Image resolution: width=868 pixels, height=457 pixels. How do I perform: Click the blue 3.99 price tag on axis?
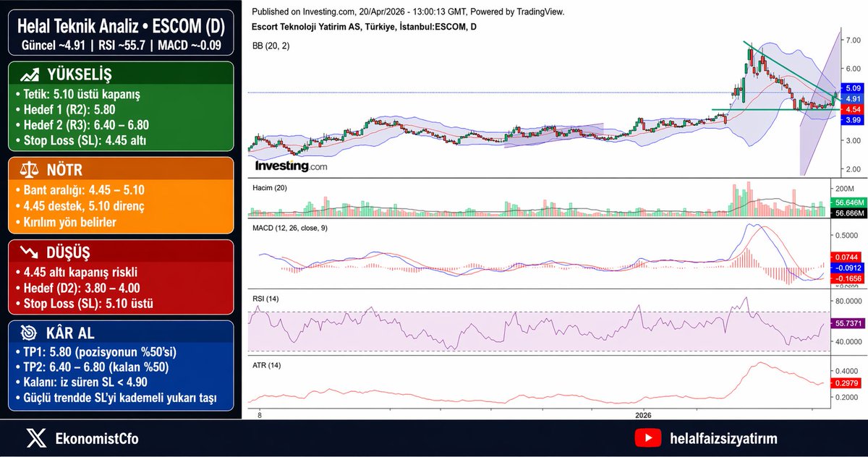click(x=852, y=119)
